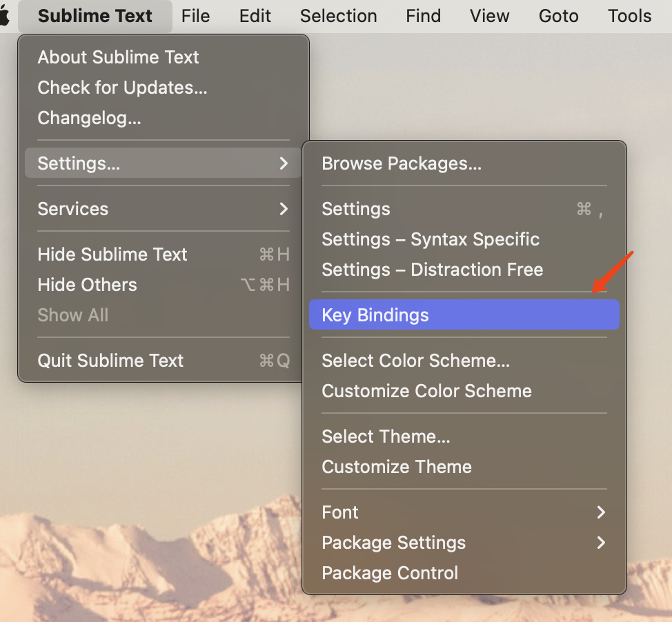The width and height of the screenshot is (672, 622).
Task: Choose Select Theme… option
Action: coord(386,437)
